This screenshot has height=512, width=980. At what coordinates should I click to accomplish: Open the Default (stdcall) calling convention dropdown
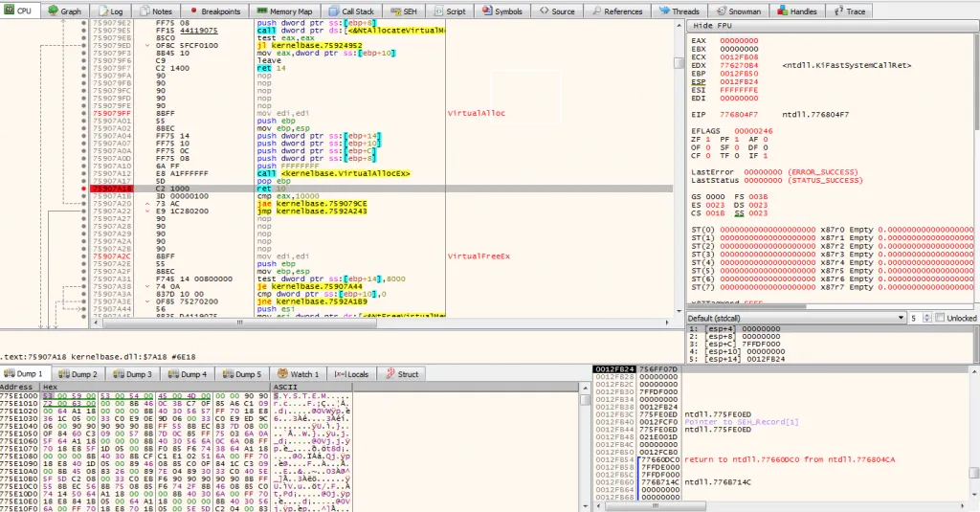coord(793,318)
